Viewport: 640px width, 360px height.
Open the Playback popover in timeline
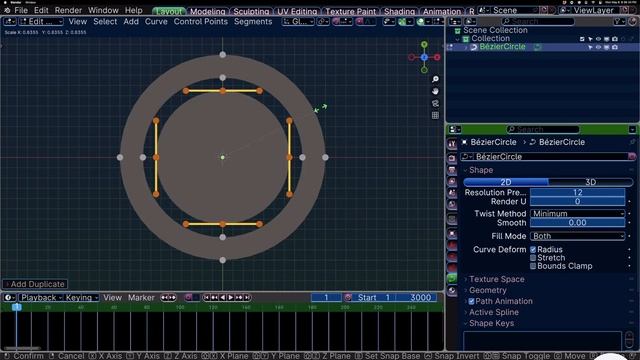[40, 298]
